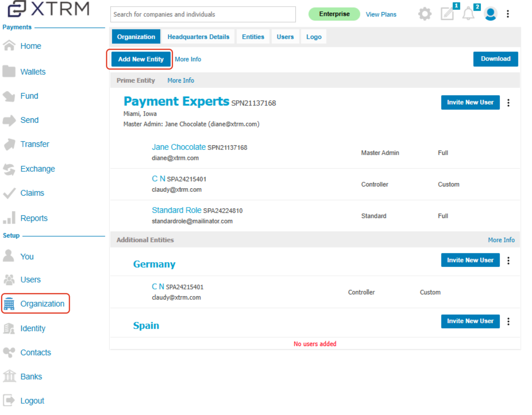Open the Home sidebar icon
This screenshot has height=415, width=532.
click(9, 46)
